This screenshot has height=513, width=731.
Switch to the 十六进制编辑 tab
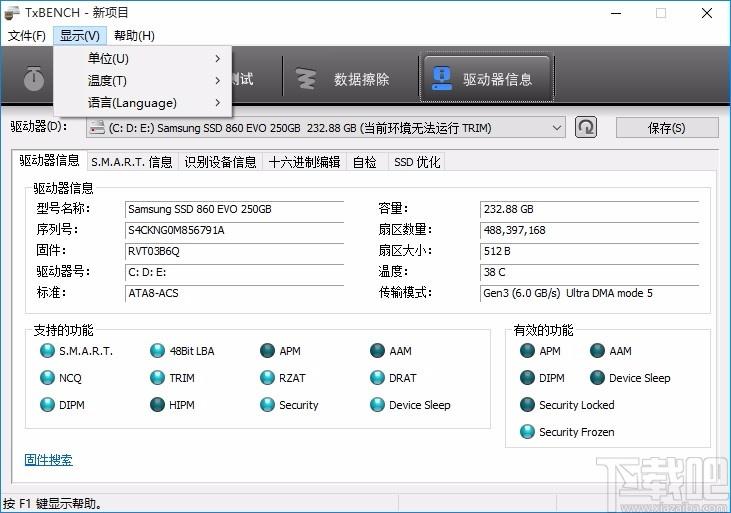coord(304,162)
